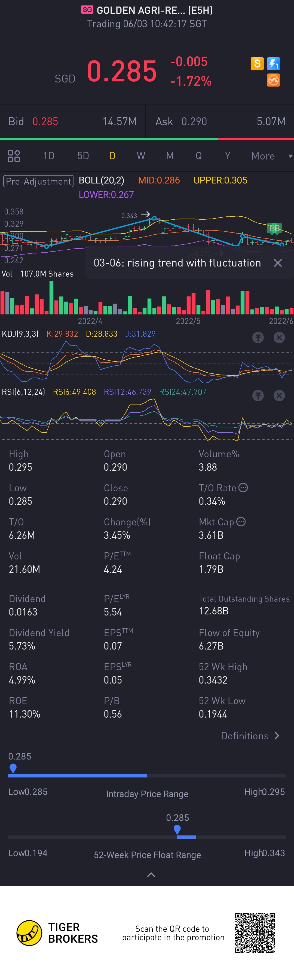The height and width of the screenshot is (980, 294).
Task: Tap the P/E TTM 4.24 value
Action: (x=113, y=569)
